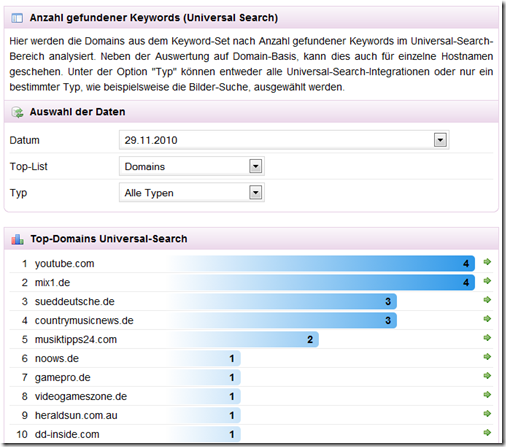Viewport: 506px width, 447px height.
Task: Click the Datum dropdown arrow button
Action: 440,140
